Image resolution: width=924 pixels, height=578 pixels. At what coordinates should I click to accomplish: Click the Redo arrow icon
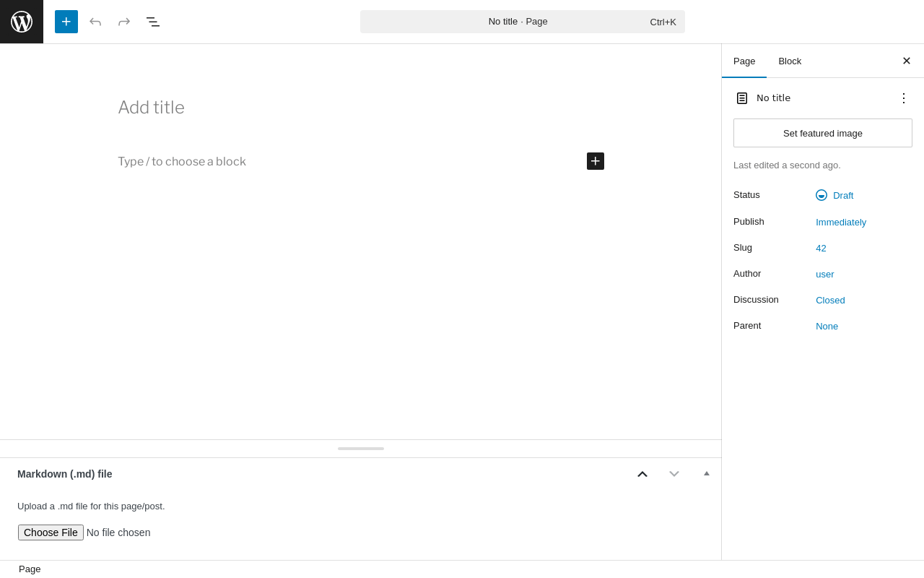[x=124, y=22]
